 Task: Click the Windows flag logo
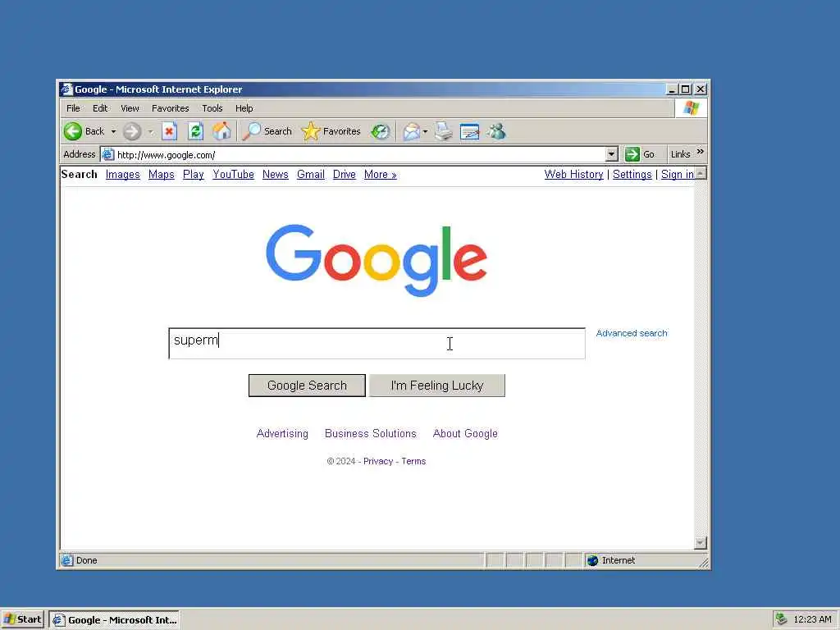point(691,108)
